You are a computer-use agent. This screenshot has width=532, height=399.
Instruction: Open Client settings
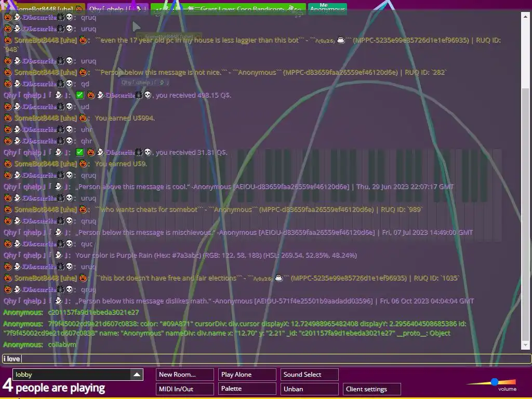pos(372,389)
